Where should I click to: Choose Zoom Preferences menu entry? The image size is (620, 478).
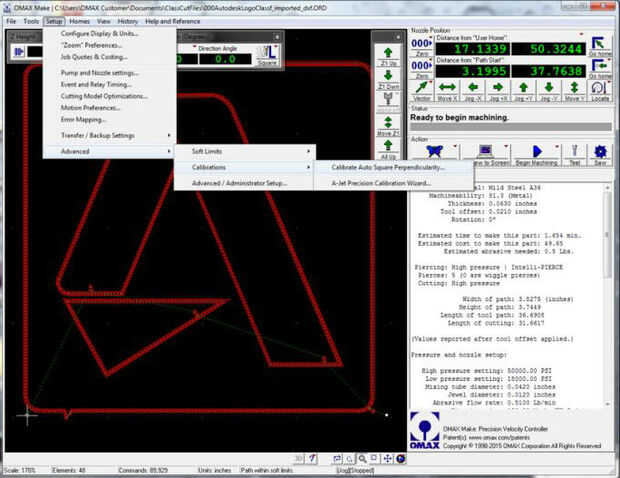coord(109,45)
